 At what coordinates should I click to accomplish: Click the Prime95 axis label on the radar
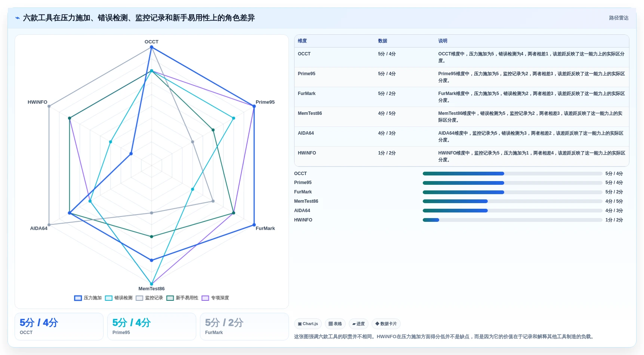[265, 102]
